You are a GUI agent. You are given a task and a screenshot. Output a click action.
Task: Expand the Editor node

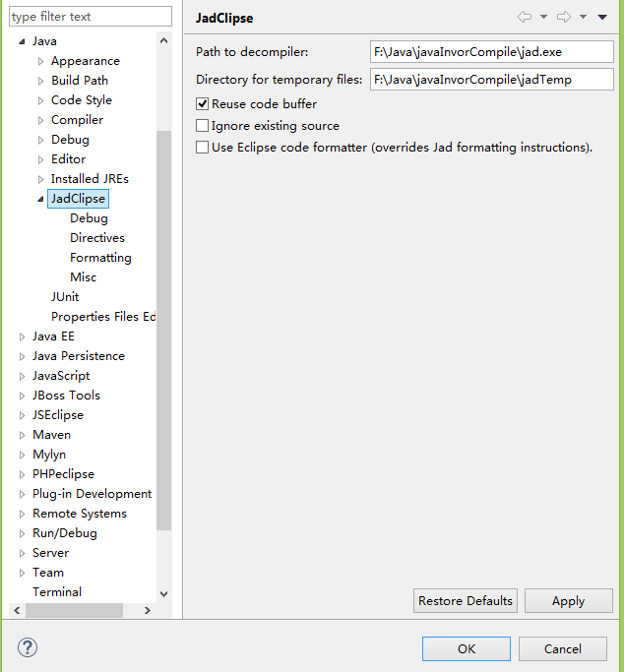click(x=40, y=159)
